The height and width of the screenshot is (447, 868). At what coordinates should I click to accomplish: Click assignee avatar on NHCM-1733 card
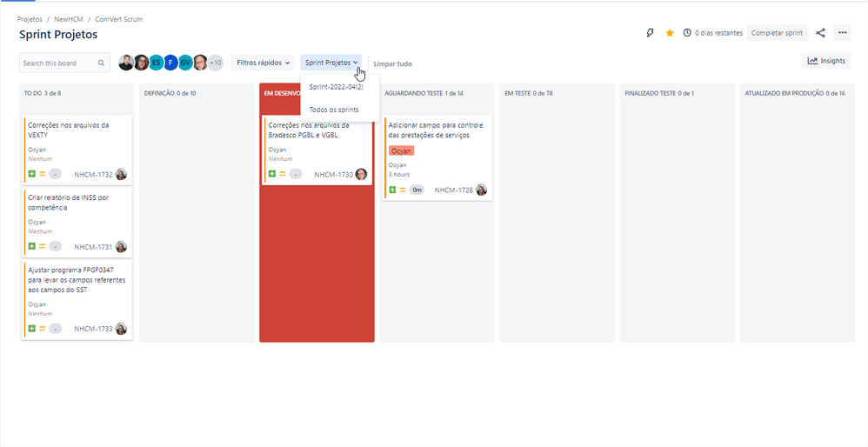pos(121,329)
